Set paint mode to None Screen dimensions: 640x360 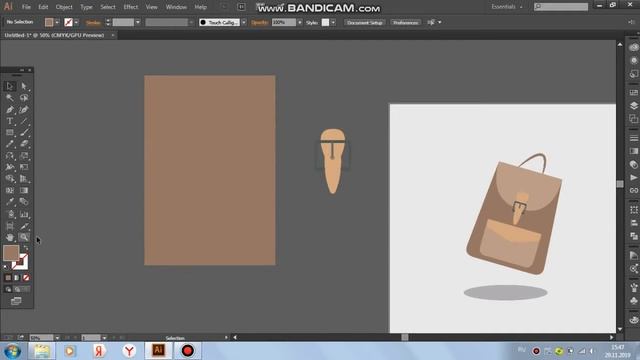(x=26, y=278)
